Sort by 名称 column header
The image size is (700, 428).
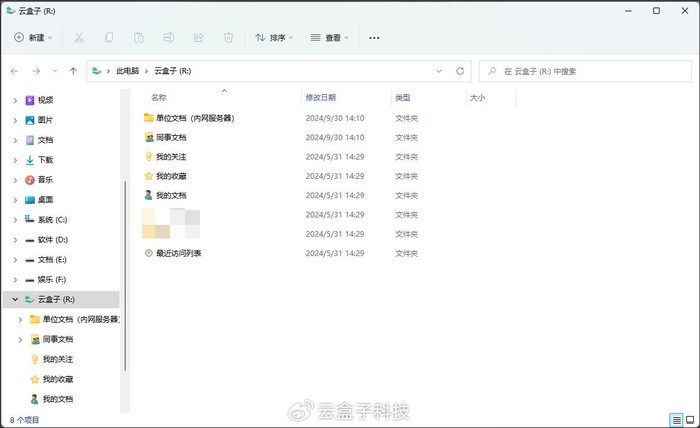[x=158, y=97]
